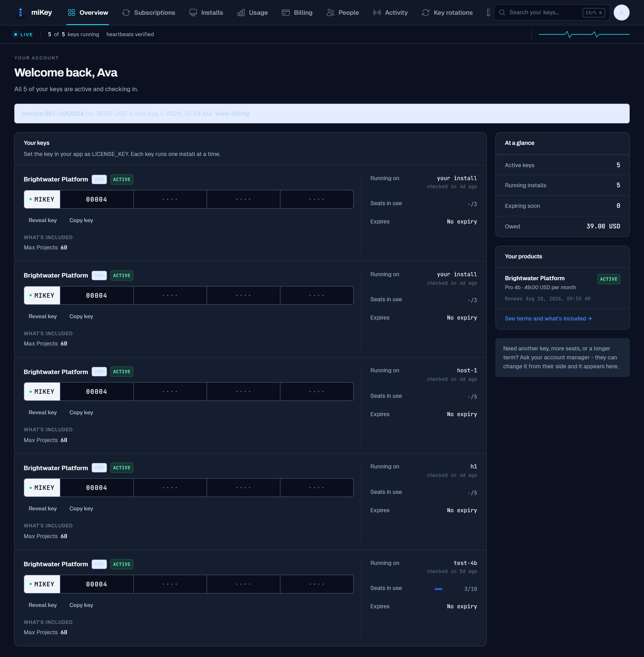The image size is (644, 657).
Task: Click the "test-4b" install name
Action: click(x=465, y=563)
